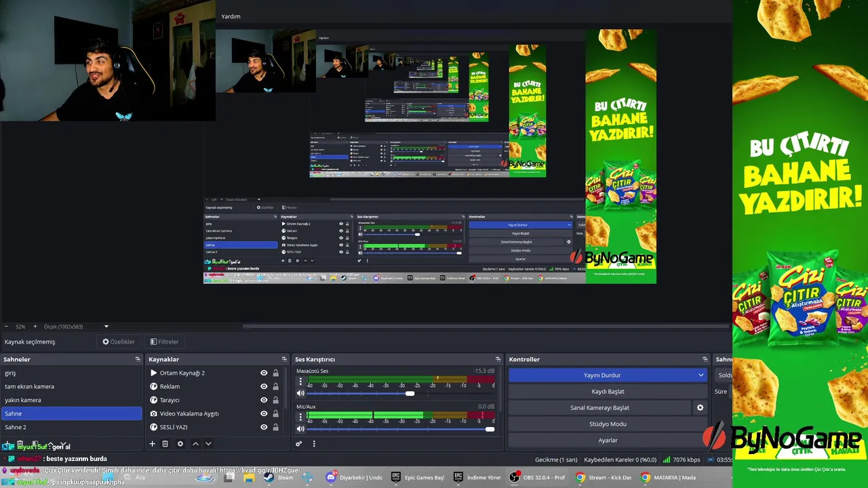The image size is (868, 488).
Task: Open advanced audio properties gears icon
Action: 298,444
